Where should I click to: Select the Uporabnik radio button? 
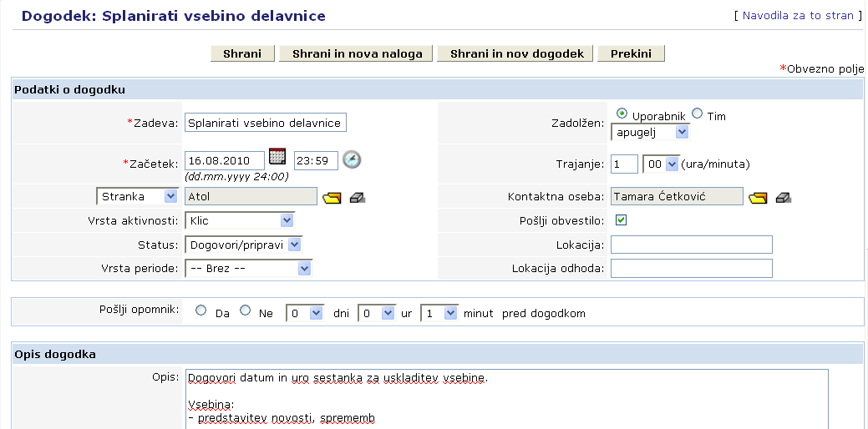(622, 114)
